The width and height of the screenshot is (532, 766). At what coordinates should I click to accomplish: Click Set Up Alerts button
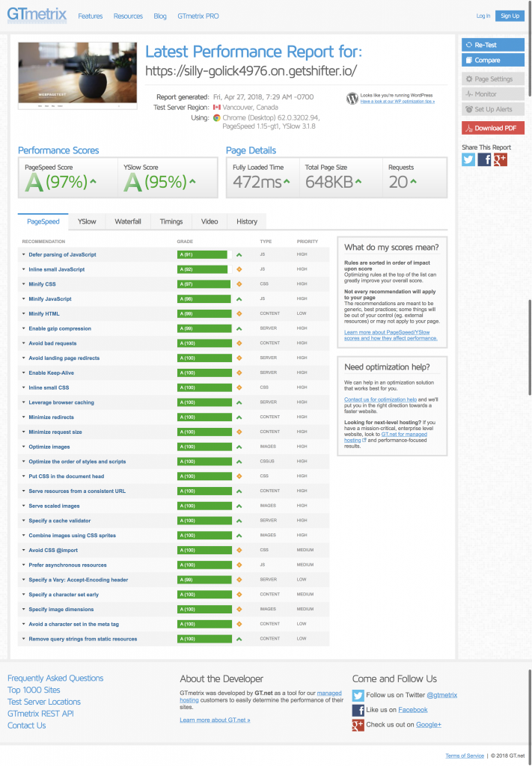tap(493, 109)
